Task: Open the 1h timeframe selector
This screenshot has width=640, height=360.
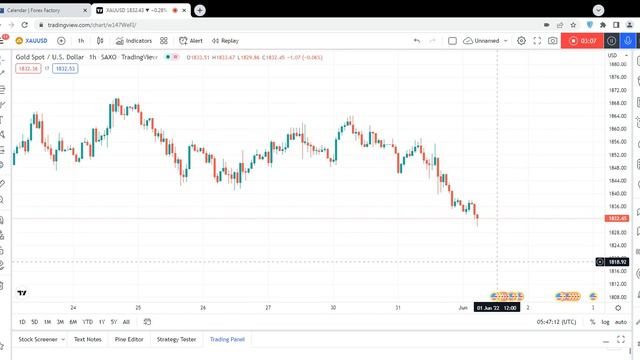Action: [x=81, y=41]
